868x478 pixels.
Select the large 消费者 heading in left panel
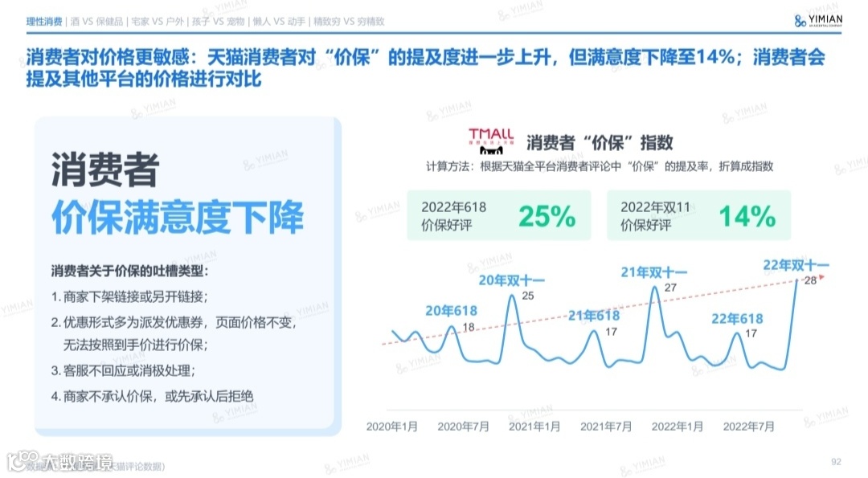(105, 170)
